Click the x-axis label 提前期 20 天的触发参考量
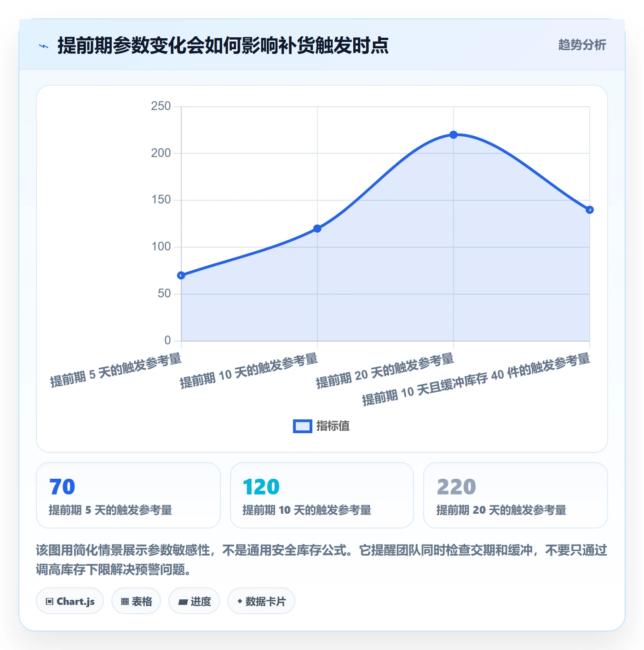Image resolution: width=644 pixels, height=650 pixels. click(385, 371)
